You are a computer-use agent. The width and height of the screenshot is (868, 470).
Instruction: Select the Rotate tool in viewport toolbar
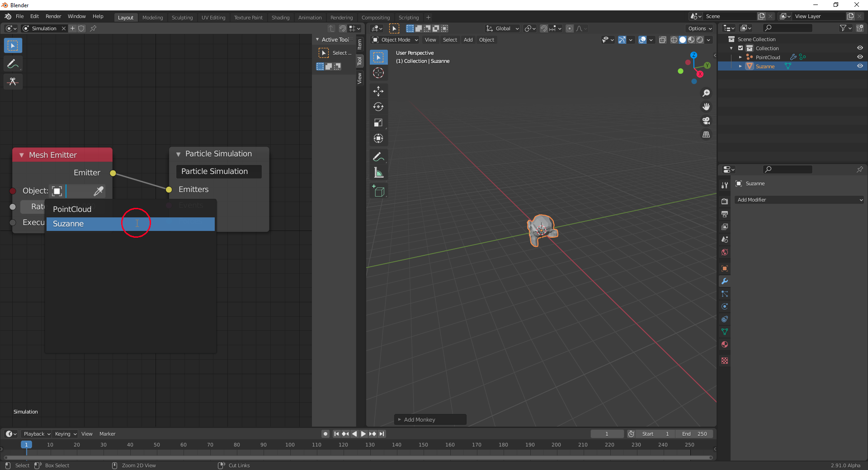pos(378,107)
